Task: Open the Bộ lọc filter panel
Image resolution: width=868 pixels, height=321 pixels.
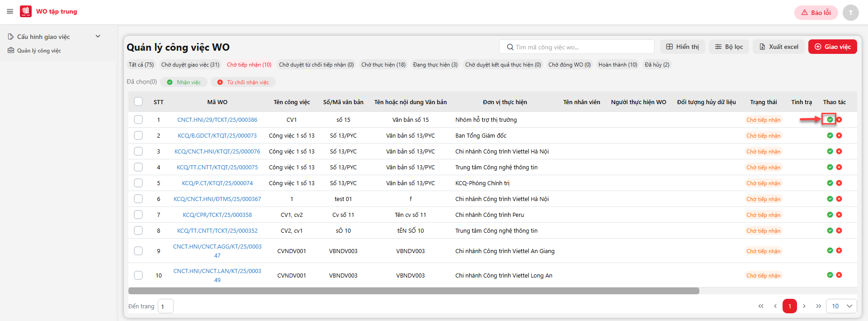Action: coord(729,47)
